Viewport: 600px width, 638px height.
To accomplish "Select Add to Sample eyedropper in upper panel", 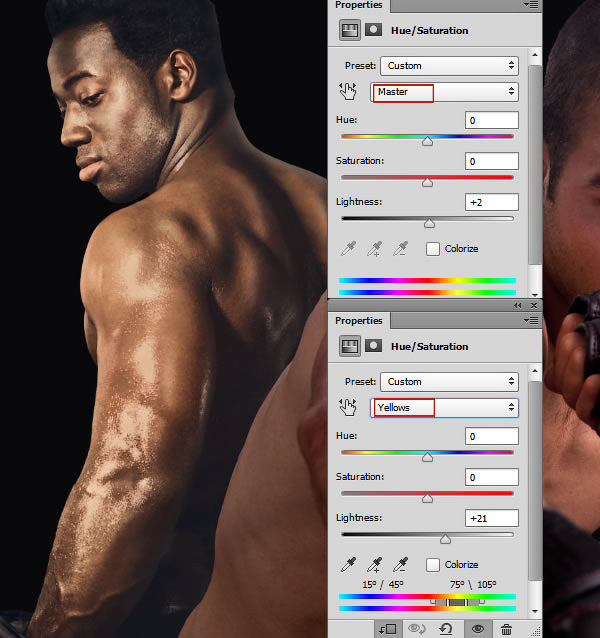I will (x=375, y=248).
